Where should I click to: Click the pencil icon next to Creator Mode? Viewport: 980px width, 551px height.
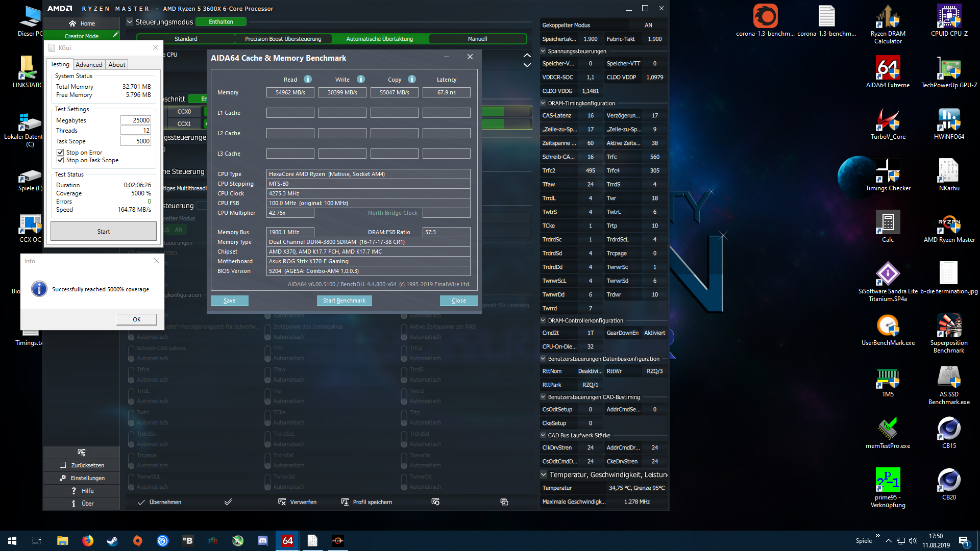116,35
